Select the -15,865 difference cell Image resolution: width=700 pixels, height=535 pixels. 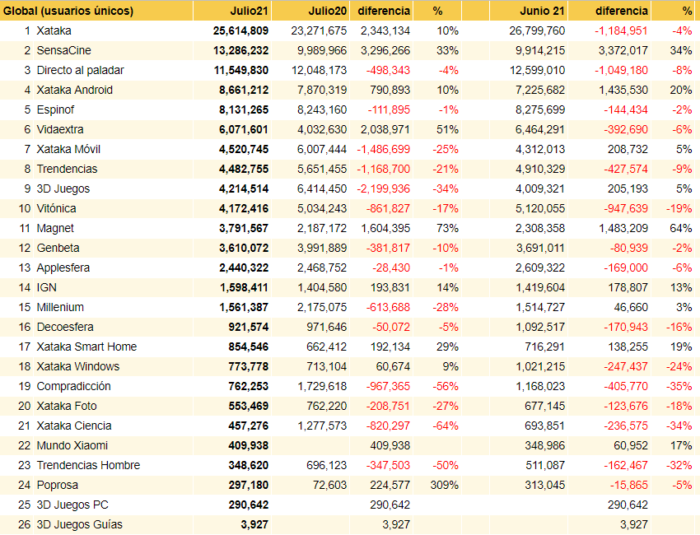point(629,485)
